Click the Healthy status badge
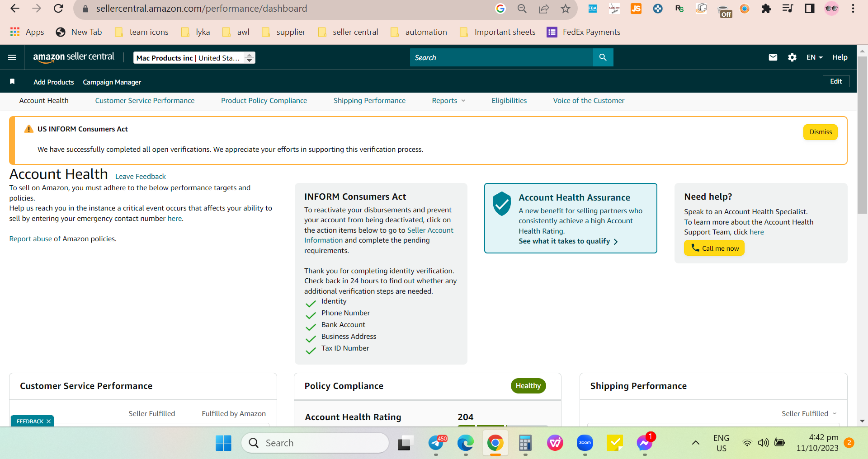868x459 pixels. click(528, 386)
